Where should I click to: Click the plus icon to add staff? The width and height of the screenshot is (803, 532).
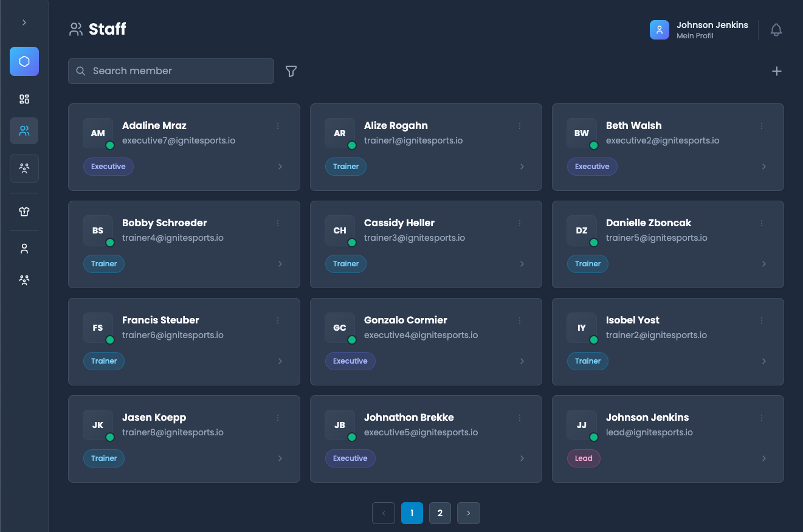tap(776, 71)
